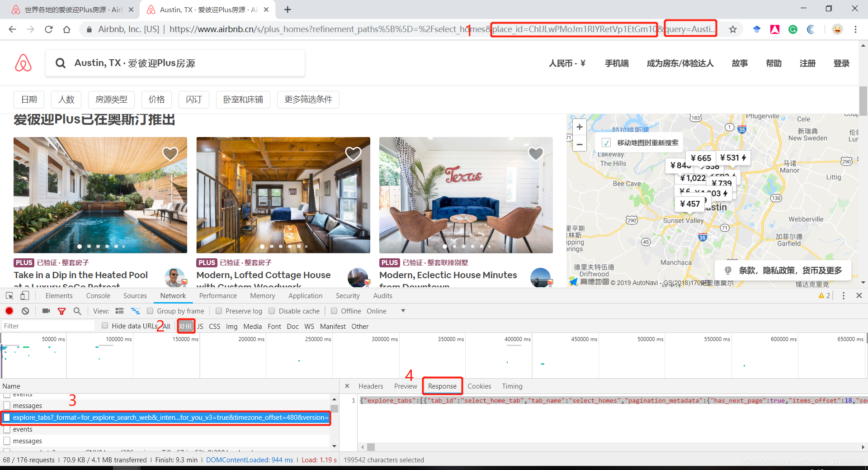Click the search magnifier in the Airbnb search box
The height and width of the screenshot is (470, 868).
(61, 63)
